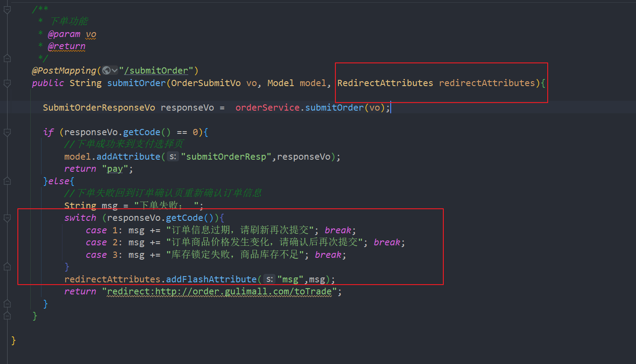Click the "s:" parameter hint before "submitOrderResp"

(x=173, y=157)
